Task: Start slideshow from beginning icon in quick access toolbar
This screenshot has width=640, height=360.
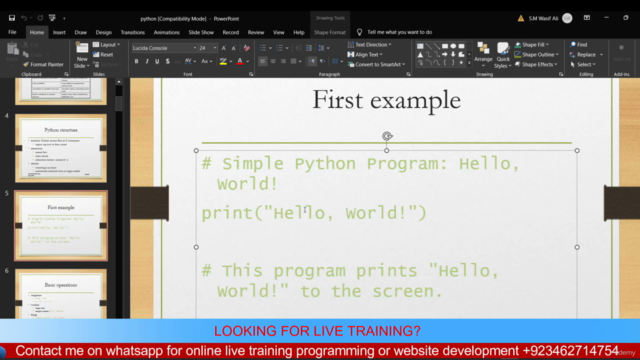Action: (52, 18)
